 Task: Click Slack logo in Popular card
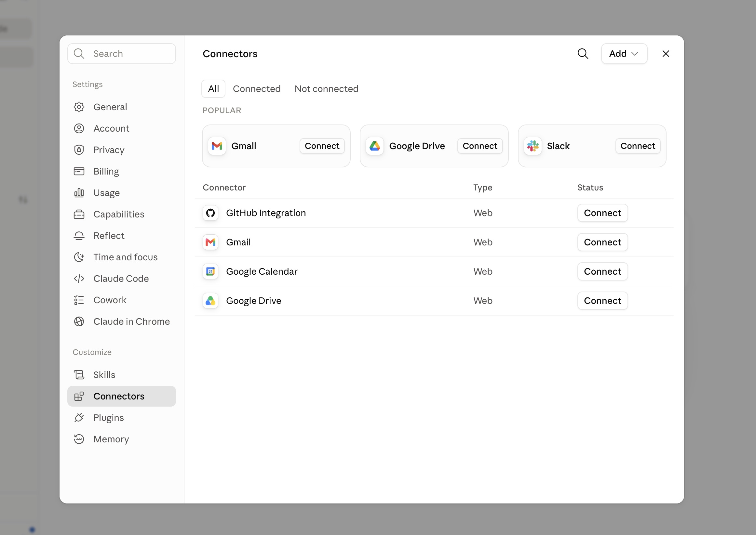coord(533,146)
